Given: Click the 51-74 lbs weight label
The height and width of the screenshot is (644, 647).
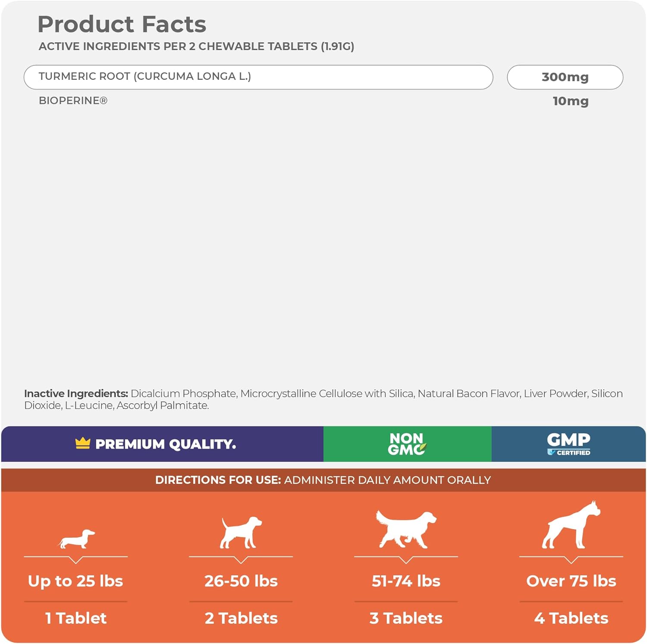Looking at the screenshot, I should point(406,581).
